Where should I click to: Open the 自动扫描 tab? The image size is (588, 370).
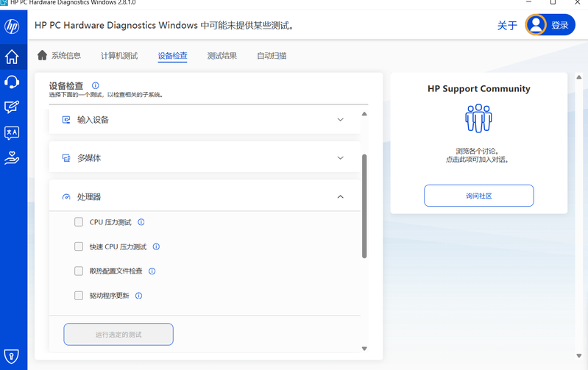tap(272, 56)
